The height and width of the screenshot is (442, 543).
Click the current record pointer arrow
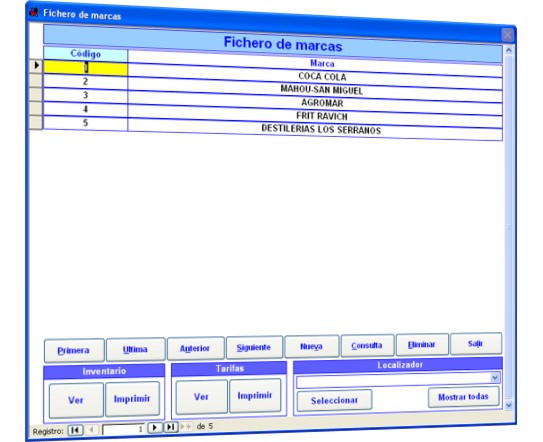pos(36,65)
